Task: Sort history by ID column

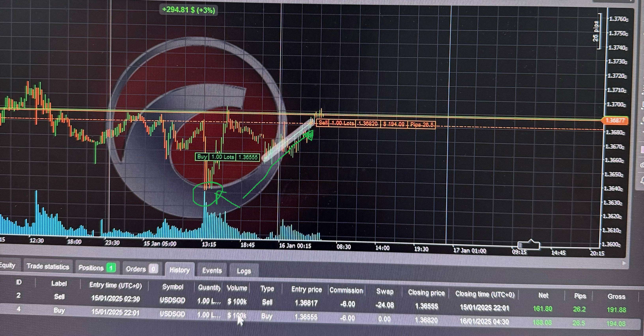Action: click(19, 282)
